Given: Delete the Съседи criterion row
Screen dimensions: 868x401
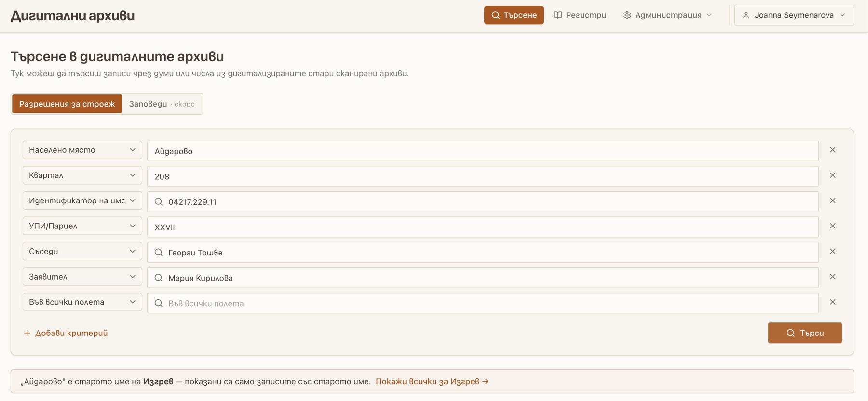Looking at the screenshot, I should 832,251.
